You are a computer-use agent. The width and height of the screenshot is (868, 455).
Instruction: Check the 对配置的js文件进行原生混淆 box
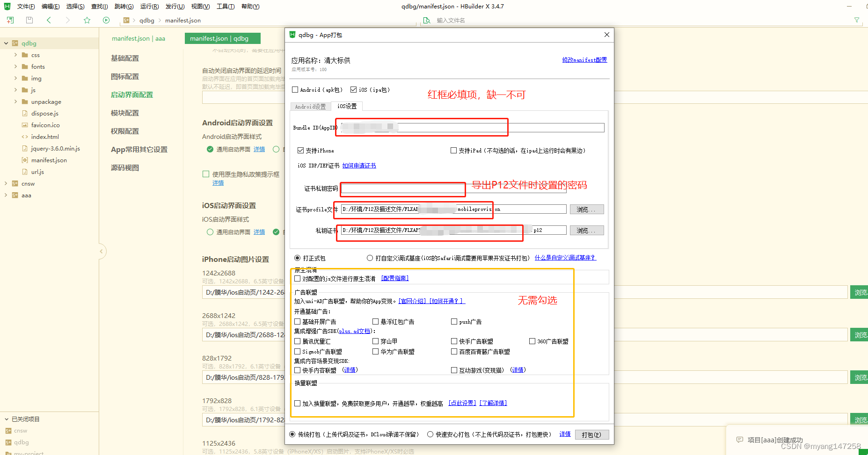(x=298, y=279)
